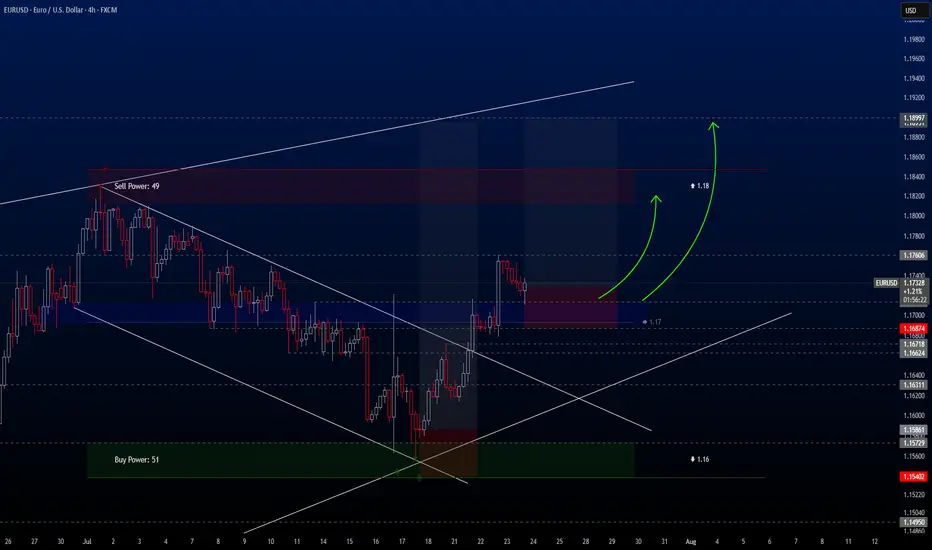Click the Aug date label on time axis
The image size is (932, 550).
point(691,542)
